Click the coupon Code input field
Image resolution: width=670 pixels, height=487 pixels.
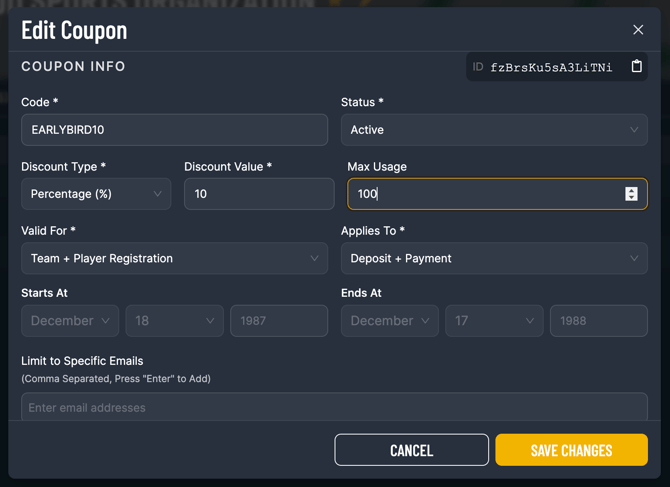(x=174, y=130)
